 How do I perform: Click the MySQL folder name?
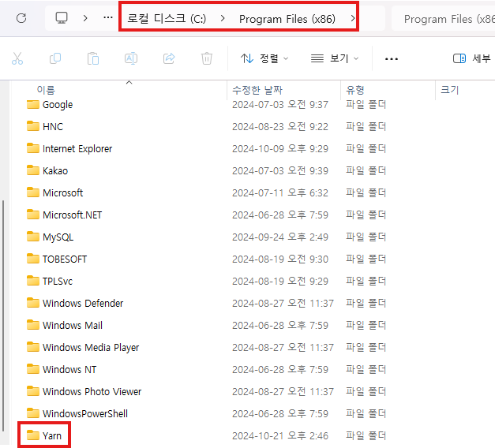click(x=58, y=237)
